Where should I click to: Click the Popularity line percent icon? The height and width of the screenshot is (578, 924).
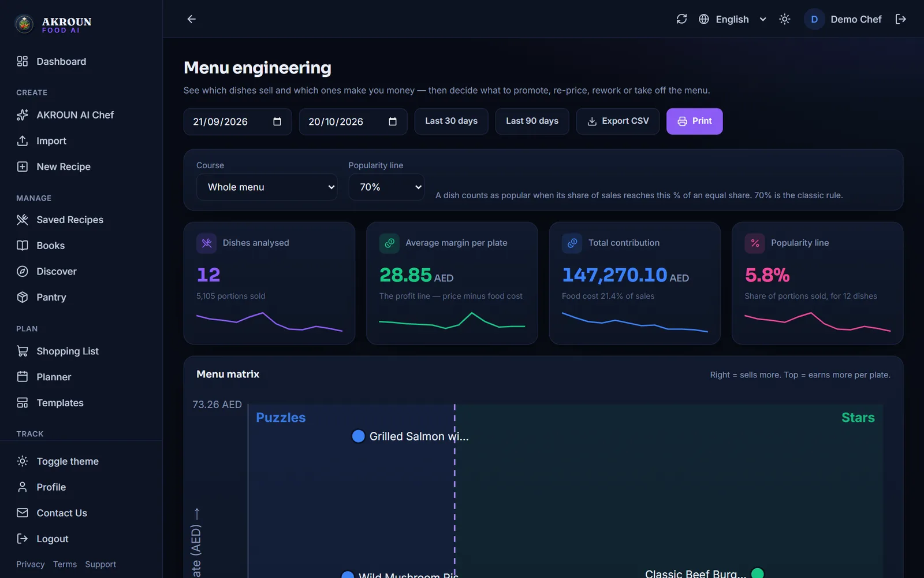tap(755, 243)
